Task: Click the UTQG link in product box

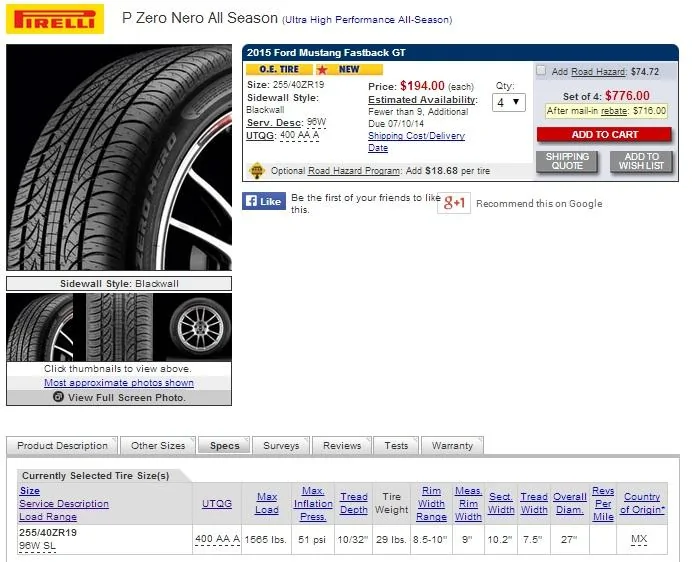Action: pyautogui.click(x=260, y=136)
